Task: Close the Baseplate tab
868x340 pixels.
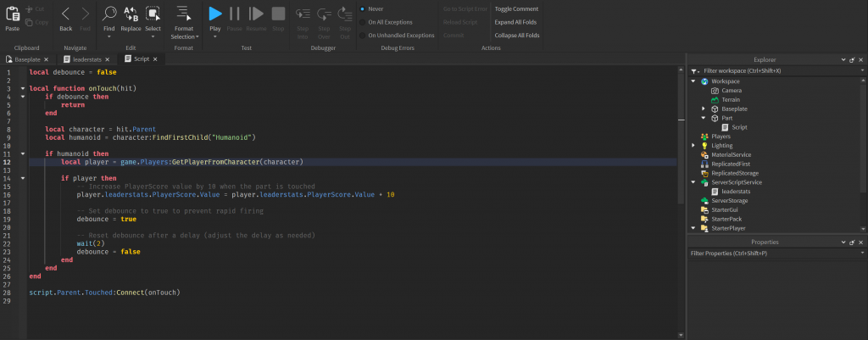Action: 46,59
